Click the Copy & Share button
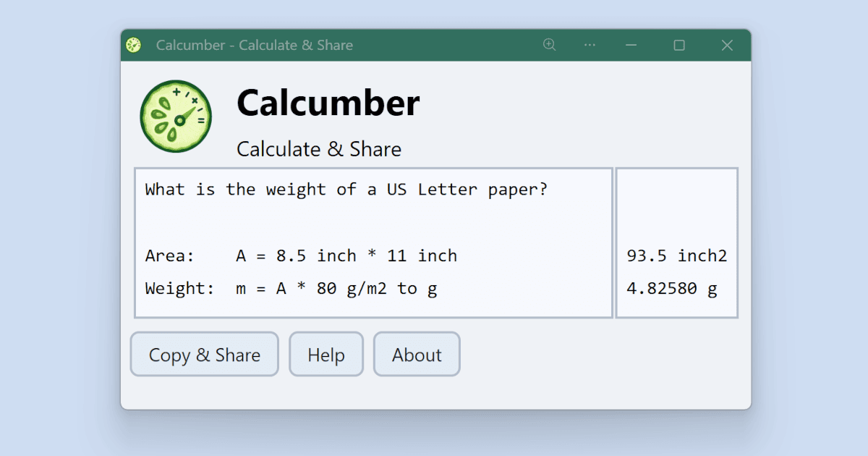This screenshot has height=456, width=868. click(x=205, y=355)
